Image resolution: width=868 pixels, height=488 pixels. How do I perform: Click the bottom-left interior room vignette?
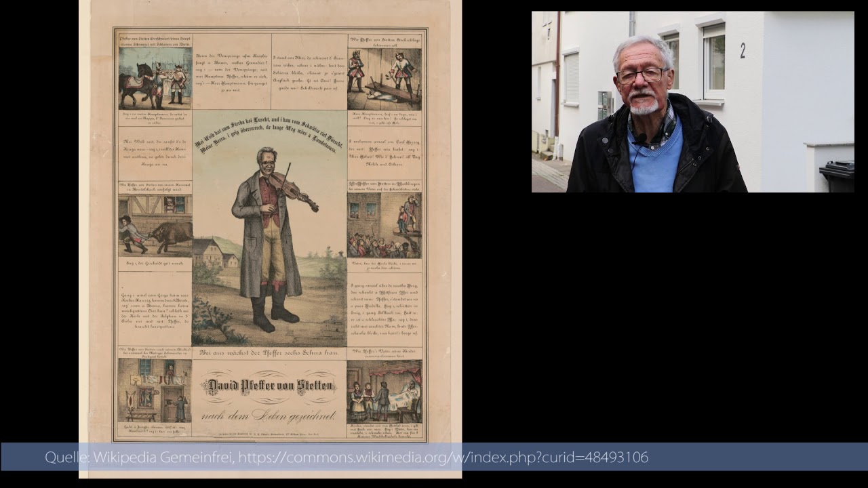click(155, 390)
